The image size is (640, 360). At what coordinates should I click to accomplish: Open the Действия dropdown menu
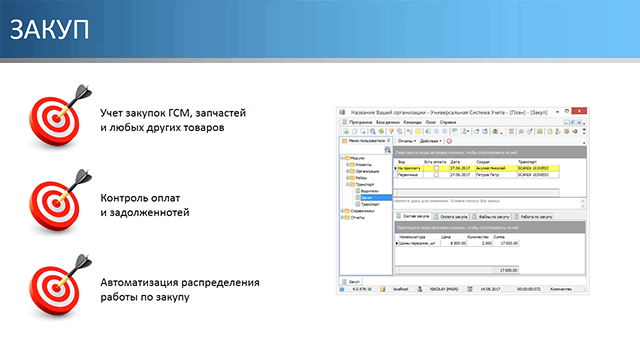click(x=430, y=141)
